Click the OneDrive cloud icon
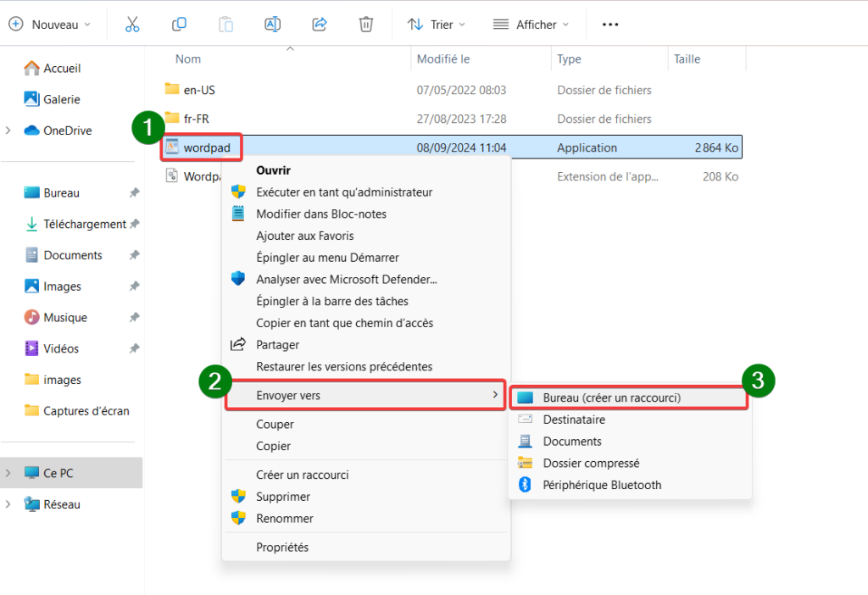868x595 pixels. (x=31, y=131)
